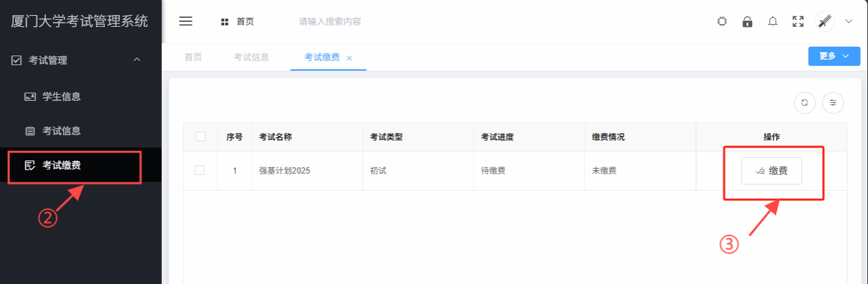Open 学生信息 in the sidebar
868x284 pixels.
(62, 97)
